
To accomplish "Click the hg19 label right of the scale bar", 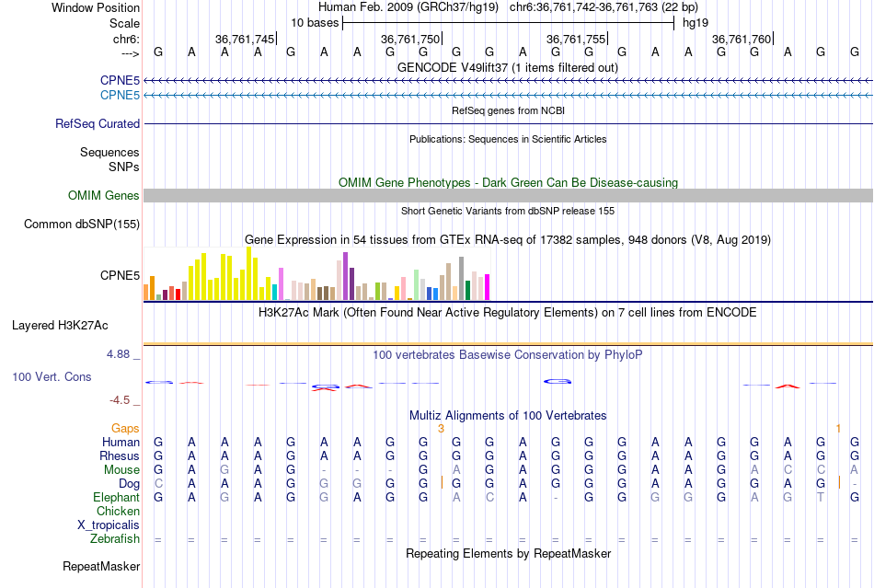I will point(696,23).
